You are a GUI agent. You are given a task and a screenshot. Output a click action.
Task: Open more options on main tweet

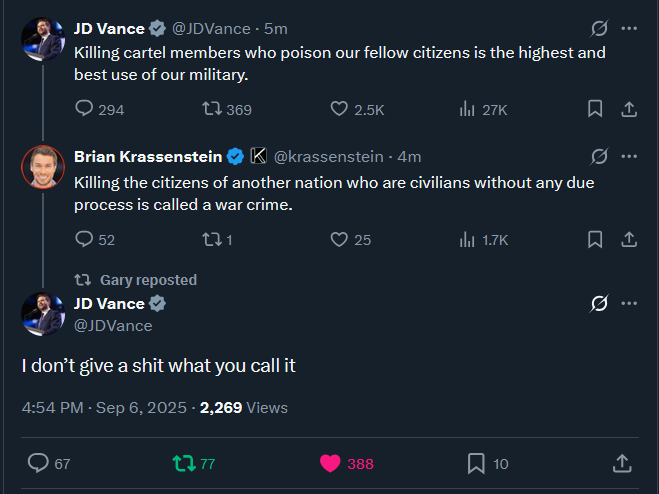[x=629, y=303]
